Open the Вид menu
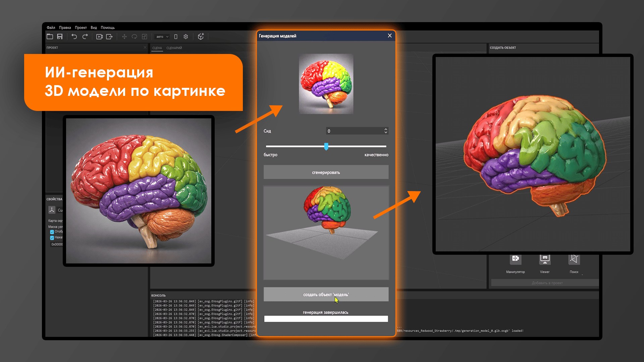 pyautogui.click(x=94, y=27)
